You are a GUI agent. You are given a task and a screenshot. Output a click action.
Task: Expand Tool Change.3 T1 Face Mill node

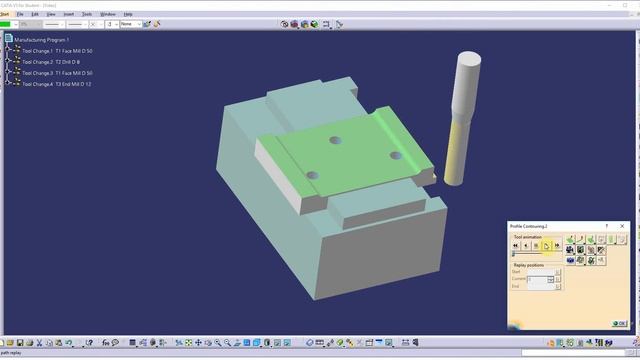(7, 71)
